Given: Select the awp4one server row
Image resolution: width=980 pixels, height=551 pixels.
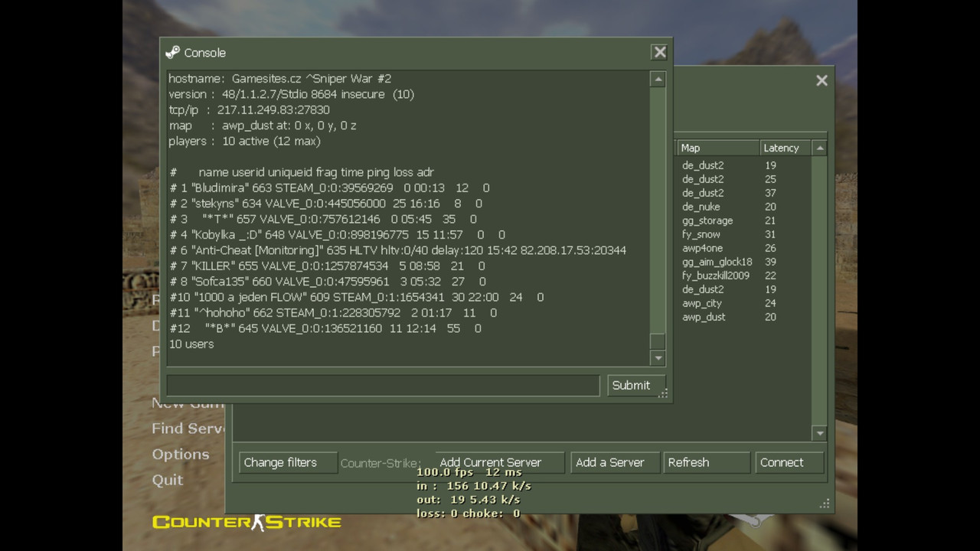Looking at the screenshot, I should [x=743, y=248].
